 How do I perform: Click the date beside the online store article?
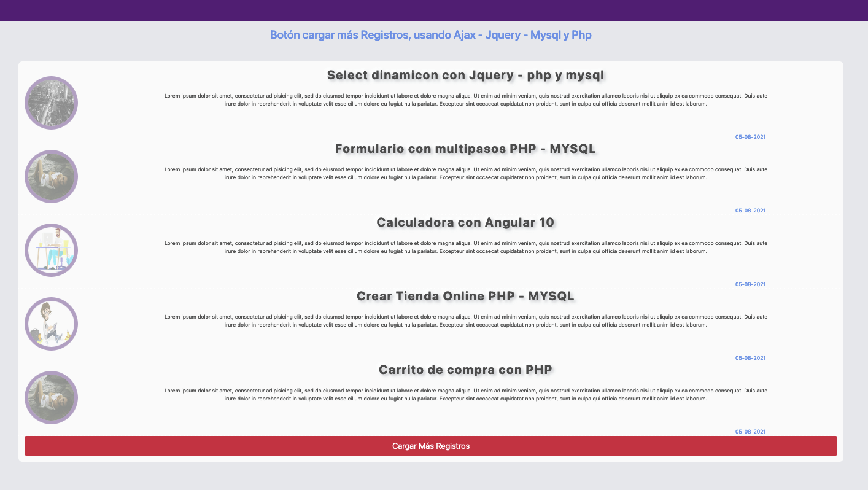pyautogui.click(x=750, y=357)
